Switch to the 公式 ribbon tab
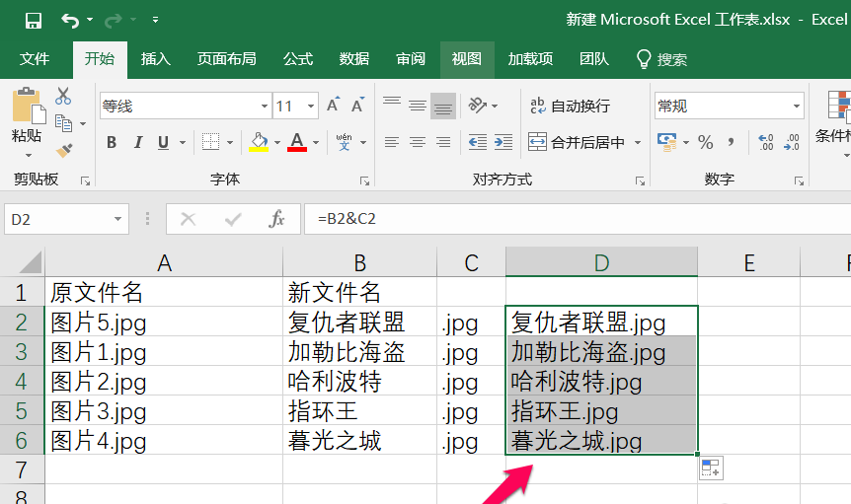Viewport: 851px width, 504px height. 298,59
